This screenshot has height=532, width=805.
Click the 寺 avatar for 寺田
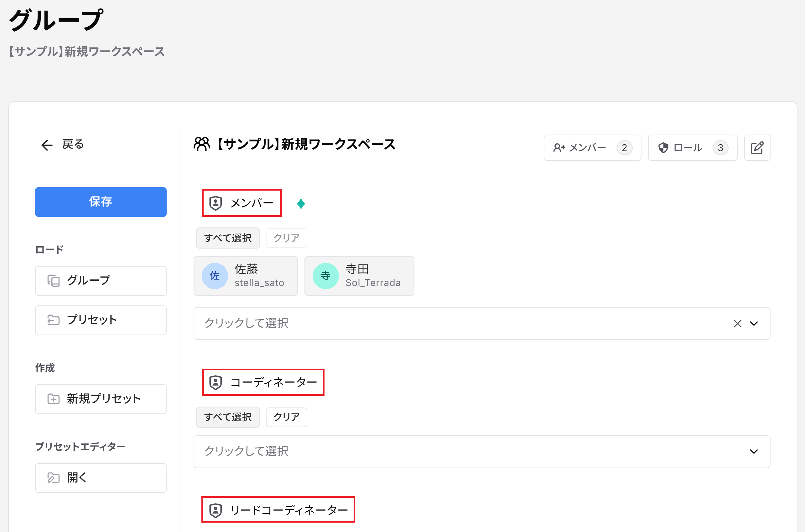(325, 276)
